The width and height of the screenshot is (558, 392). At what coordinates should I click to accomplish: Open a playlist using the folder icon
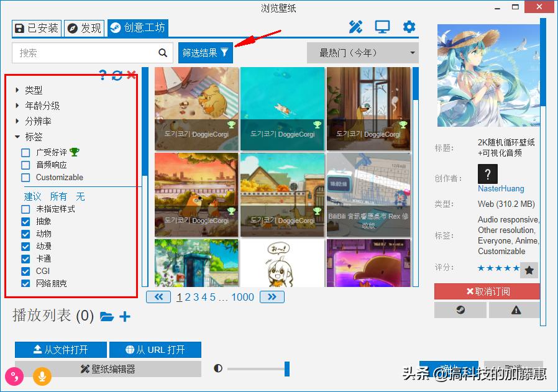pyautogui.click(x=106, y=317)
